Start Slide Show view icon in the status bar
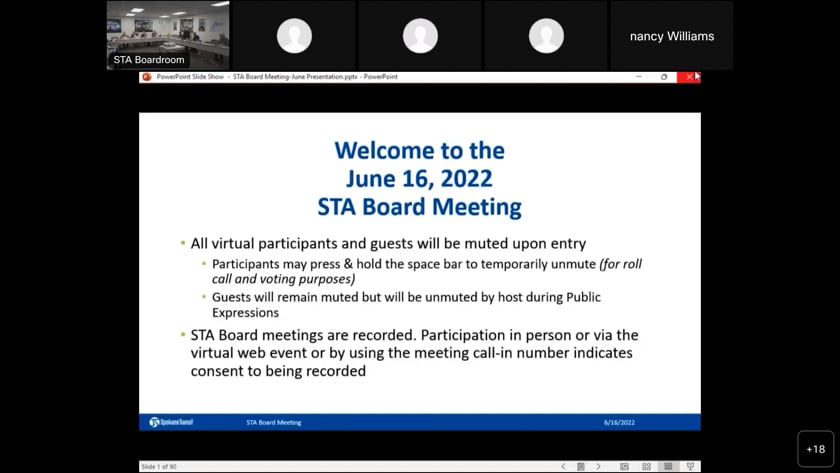The width and height of the screenshot is (840, 473). pyautogui.click(x=690, y=466)
